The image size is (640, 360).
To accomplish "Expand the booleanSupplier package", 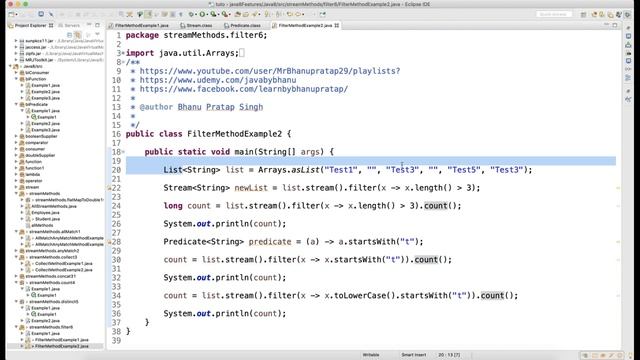I will pyautogui.click(x=16, y=136).
